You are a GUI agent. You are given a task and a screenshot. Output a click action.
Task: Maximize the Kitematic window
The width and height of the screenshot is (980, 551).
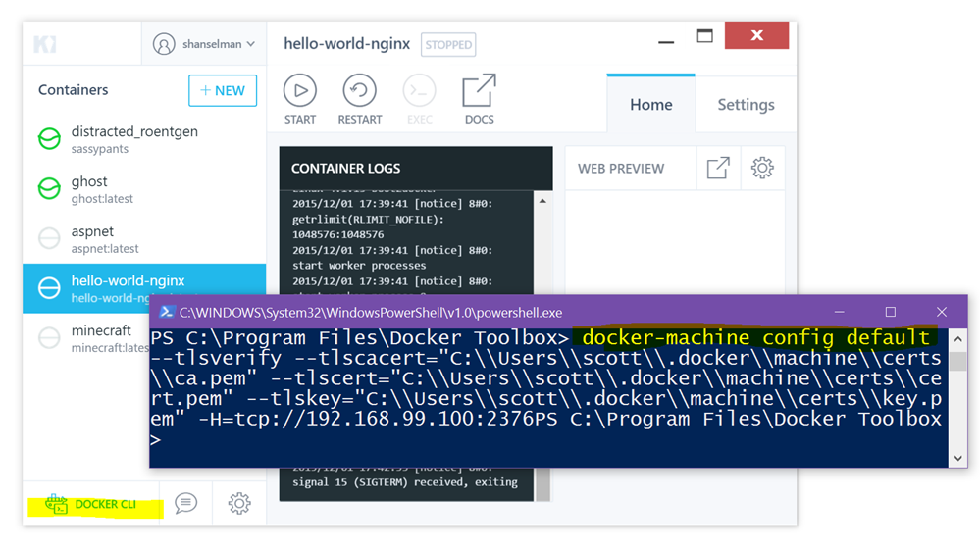(705, 36)
